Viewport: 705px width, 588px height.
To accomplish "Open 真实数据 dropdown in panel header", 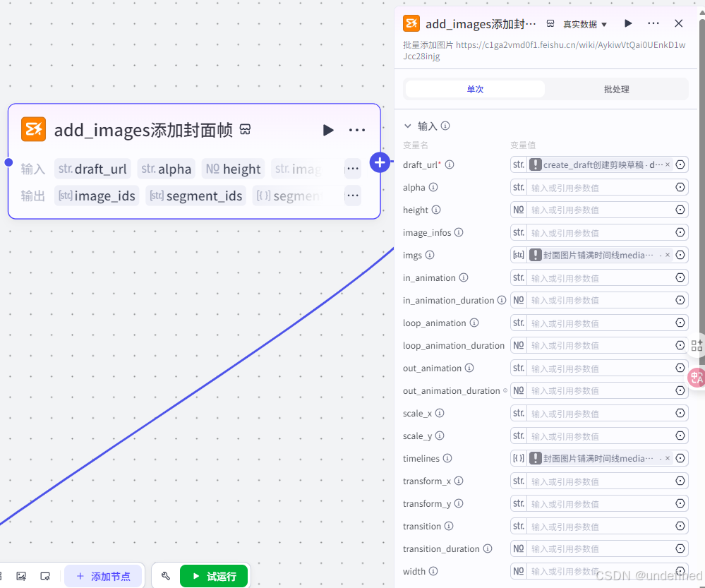I will pos(585,24).
